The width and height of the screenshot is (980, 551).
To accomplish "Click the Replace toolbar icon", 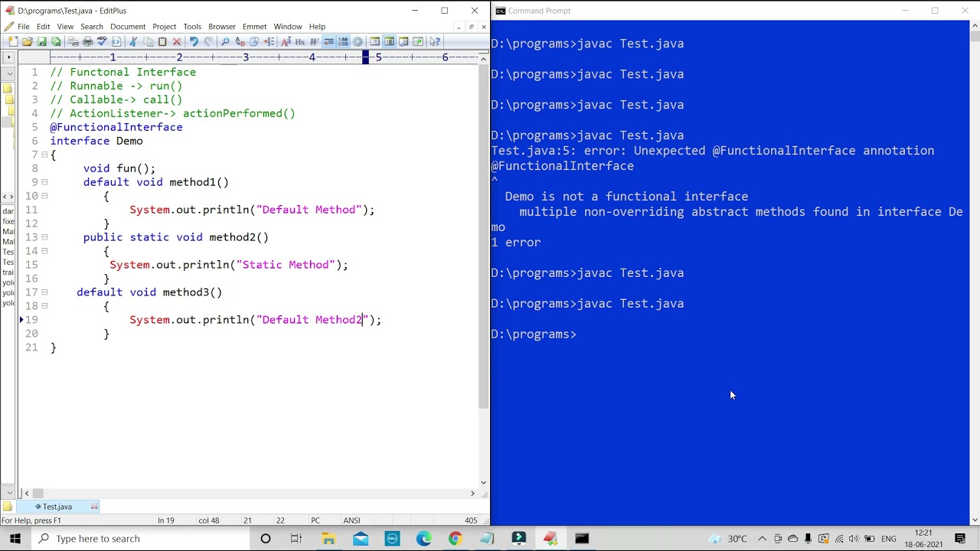I will (240, 41).
